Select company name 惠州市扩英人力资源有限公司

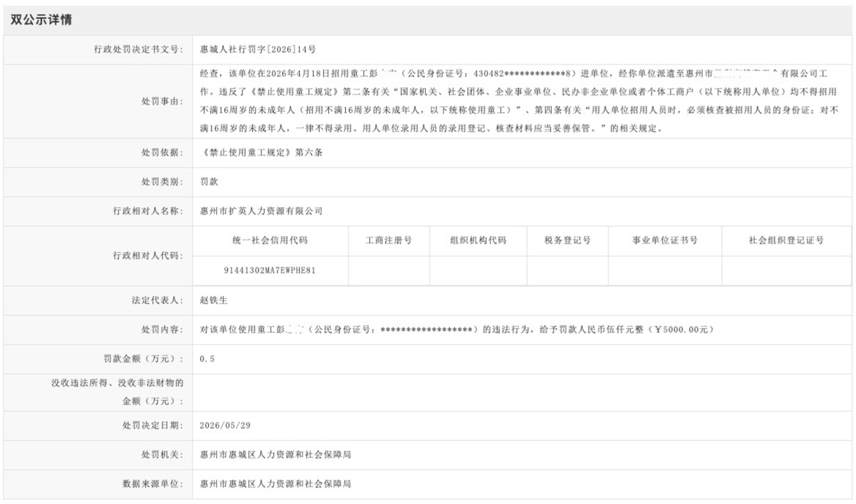262,211
